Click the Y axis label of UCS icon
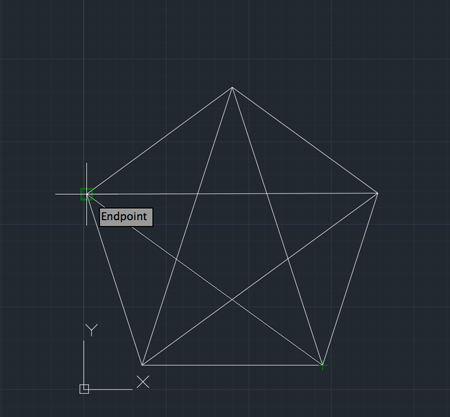450x417 pixels. [x=91, y=330]
